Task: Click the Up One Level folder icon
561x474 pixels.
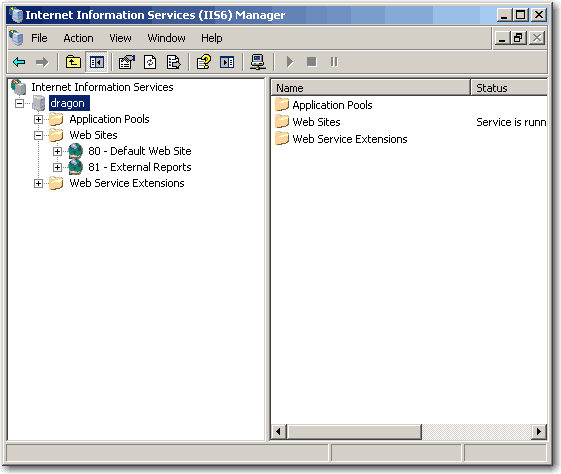Action: pos(73,62)
